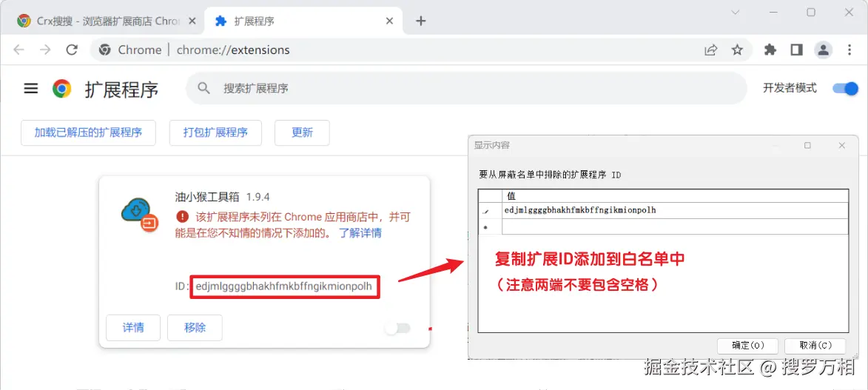Click the Chrome icon in the address bar
Image resolution: width=868 pixels, height=390 pixels.
coord(104,50)
